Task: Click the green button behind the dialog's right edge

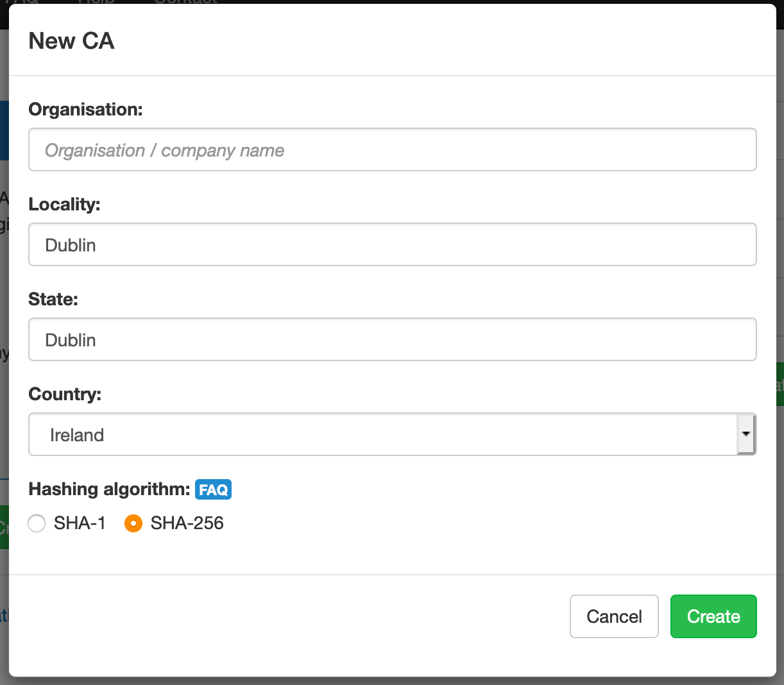Action: [x=780, y=384]
